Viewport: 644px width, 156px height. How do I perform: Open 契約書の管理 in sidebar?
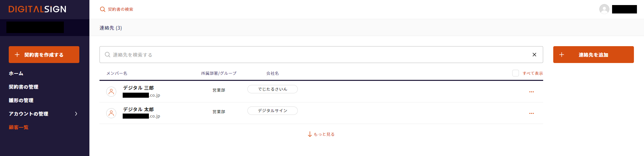[x=24, y=87]
